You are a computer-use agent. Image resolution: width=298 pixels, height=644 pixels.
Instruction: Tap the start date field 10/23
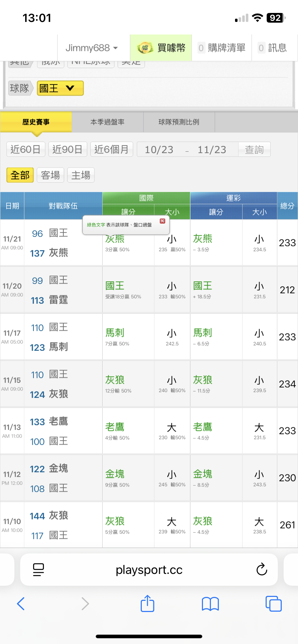pyautogui.click(x=159, y=149)
